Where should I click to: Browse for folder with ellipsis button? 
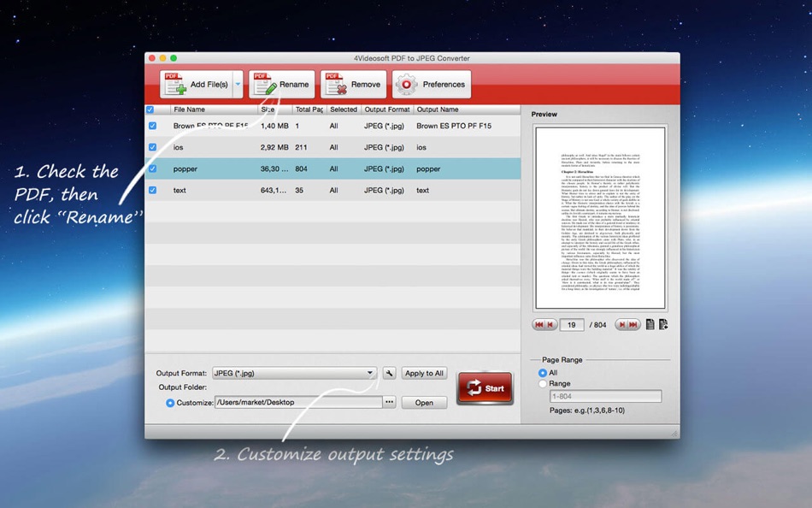click(x=390, y=402)
